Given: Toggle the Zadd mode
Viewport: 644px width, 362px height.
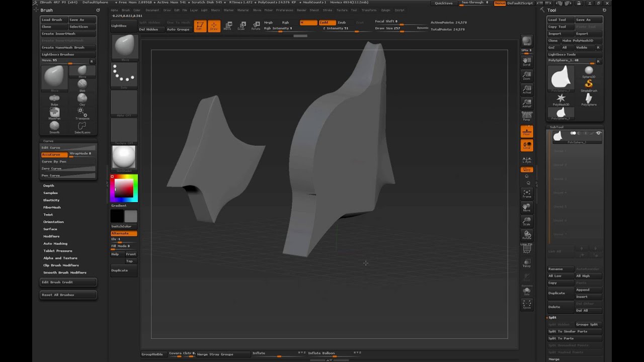Looking at the screenshot, I should pyautogui.click(x=327, y=23).
